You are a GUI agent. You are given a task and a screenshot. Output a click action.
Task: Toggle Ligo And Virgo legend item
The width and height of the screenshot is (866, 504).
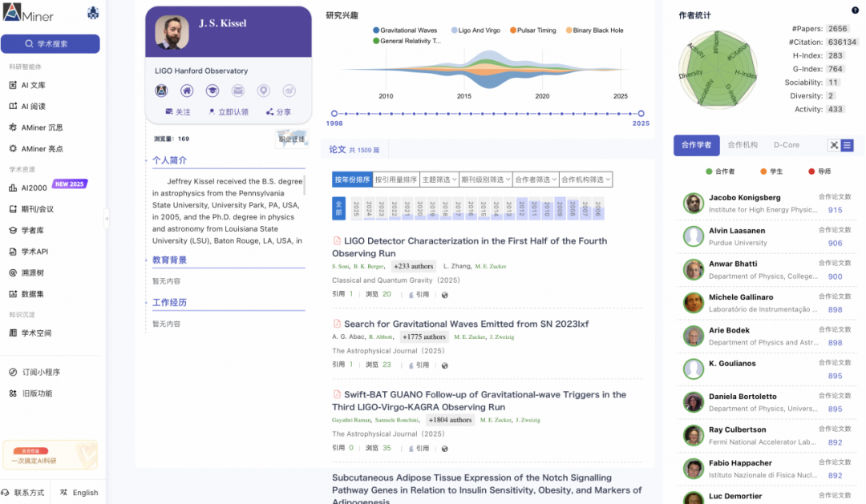[475, 30]
